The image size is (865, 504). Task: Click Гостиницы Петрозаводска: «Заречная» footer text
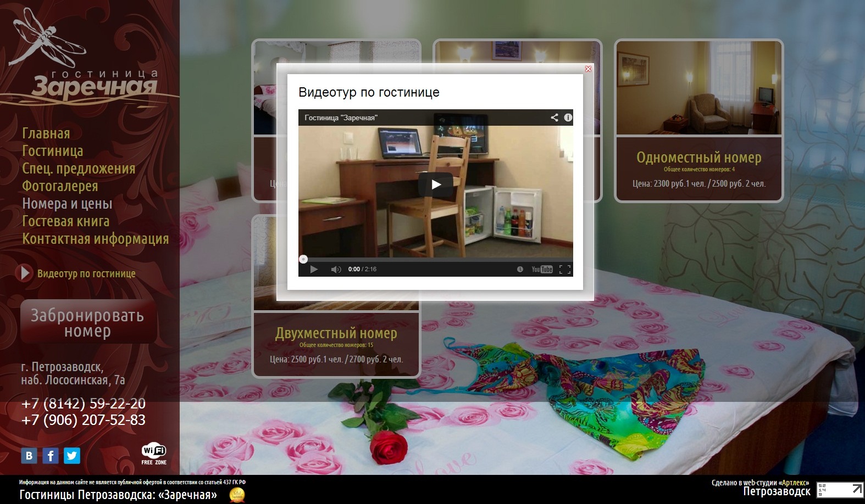coord(118,495)
